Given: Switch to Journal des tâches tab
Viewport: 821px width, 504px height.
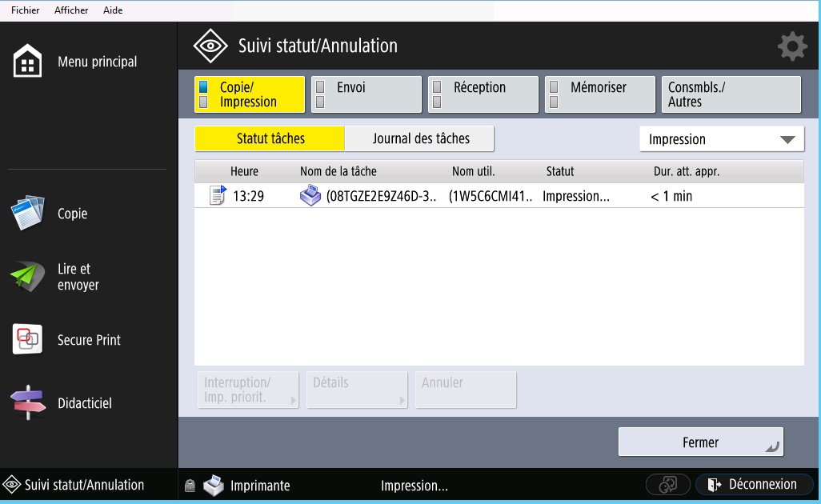Looking at the screenshot, I should click(x=420, y=138).
